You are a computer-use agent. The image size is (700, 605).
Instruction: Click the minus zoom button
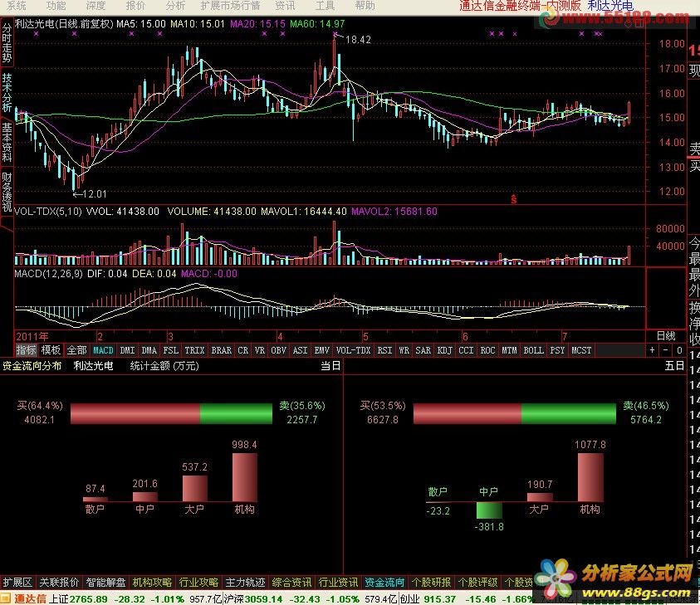(666, 350)
